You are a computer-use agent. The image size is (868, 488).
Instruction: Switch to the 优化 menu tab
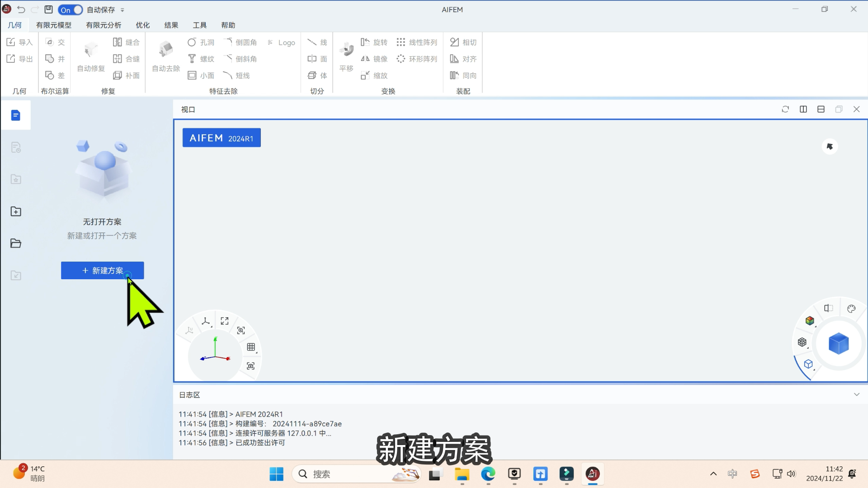click(142, 25)
